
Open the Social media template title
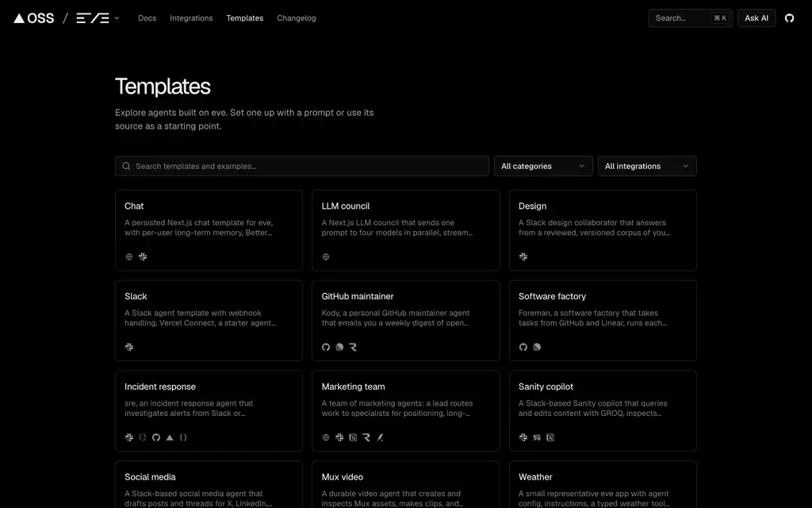(150, 477)
